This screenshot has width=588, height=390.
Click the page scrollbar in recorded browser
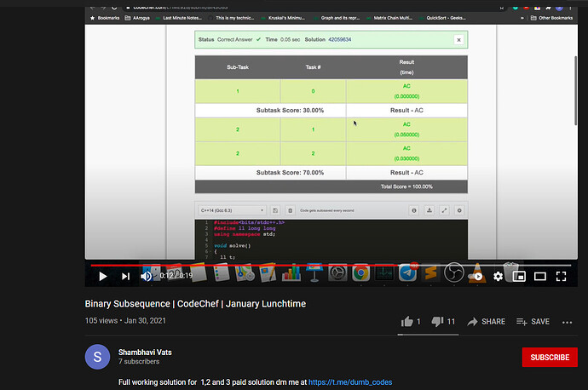(575, 90)
